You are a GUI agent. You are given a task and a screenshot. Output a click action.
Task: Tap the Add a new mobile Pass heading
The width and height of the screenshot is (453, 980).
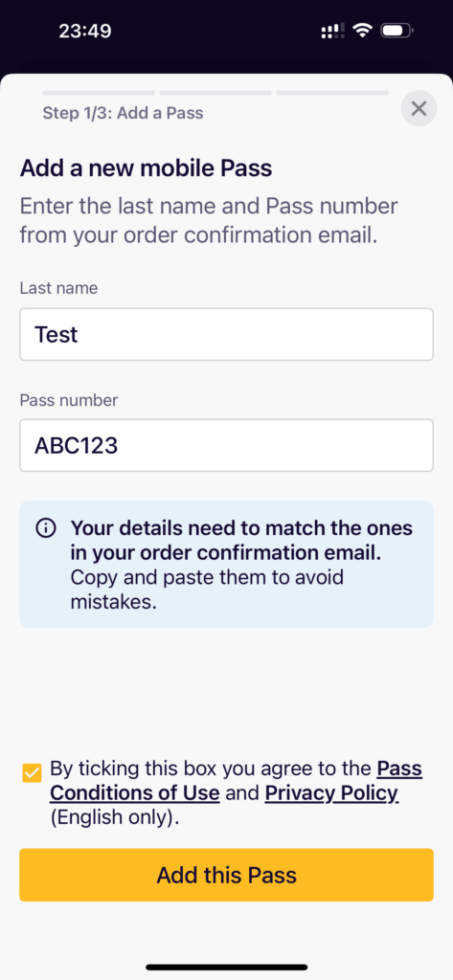pyautogui.click(x=146, y=168)
